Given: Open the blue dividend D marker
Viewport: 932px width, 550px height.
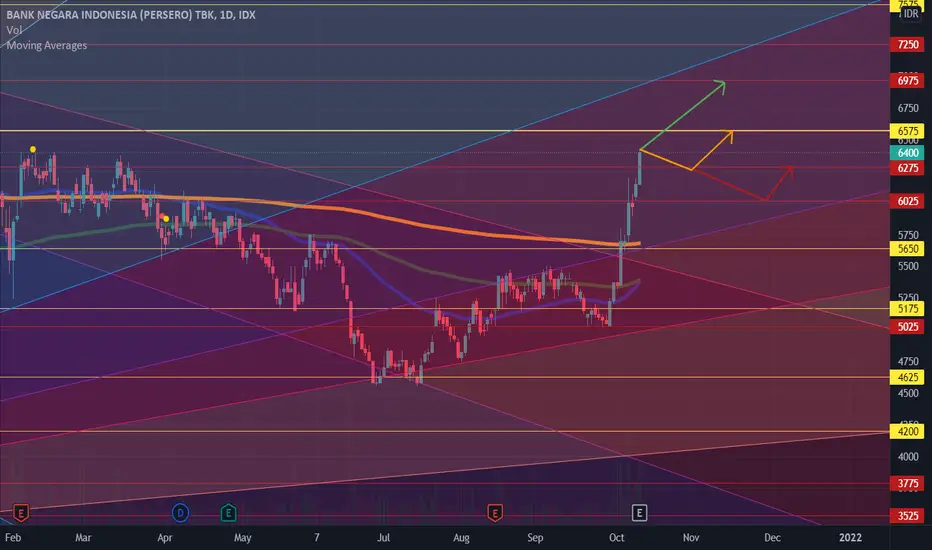Looking at the screenshot, I should 180,513.
